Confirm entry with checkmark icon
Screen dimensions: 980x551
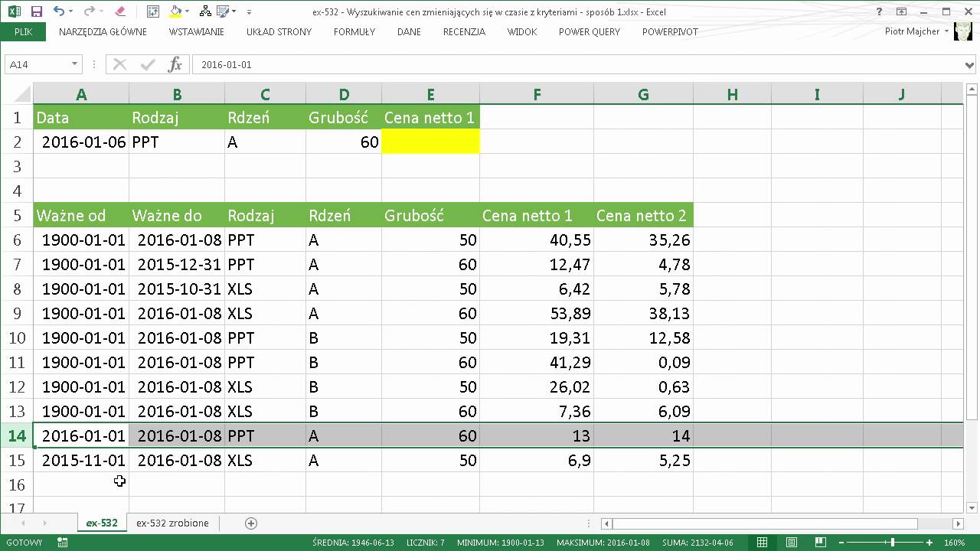click(x=146, y=65)
